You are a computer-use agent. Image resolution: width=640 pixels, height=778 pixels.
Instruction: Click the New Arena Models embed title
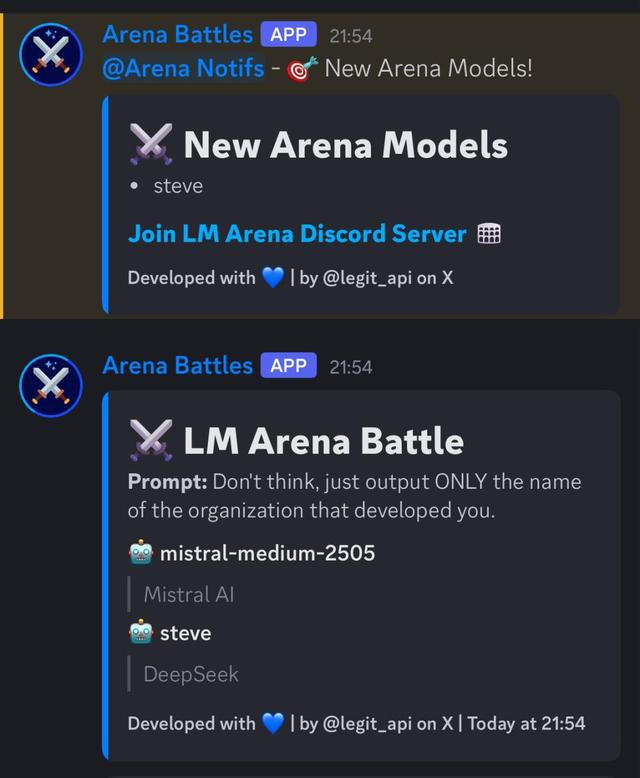point(346,145)
